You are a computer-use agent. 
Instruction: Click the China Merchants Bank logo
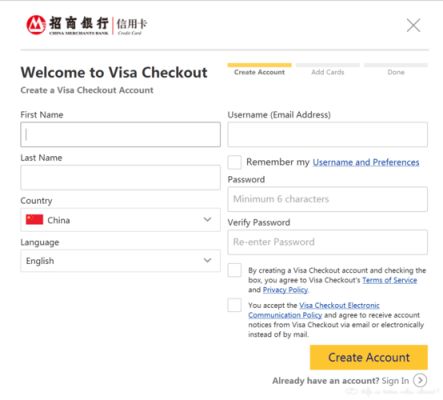coord(87,25)
